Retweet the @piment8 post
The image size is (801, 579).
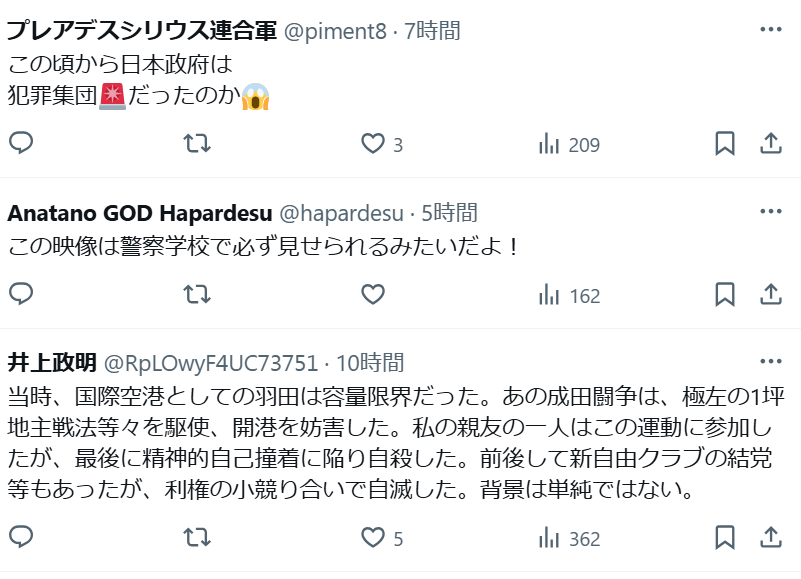(197, 143)
